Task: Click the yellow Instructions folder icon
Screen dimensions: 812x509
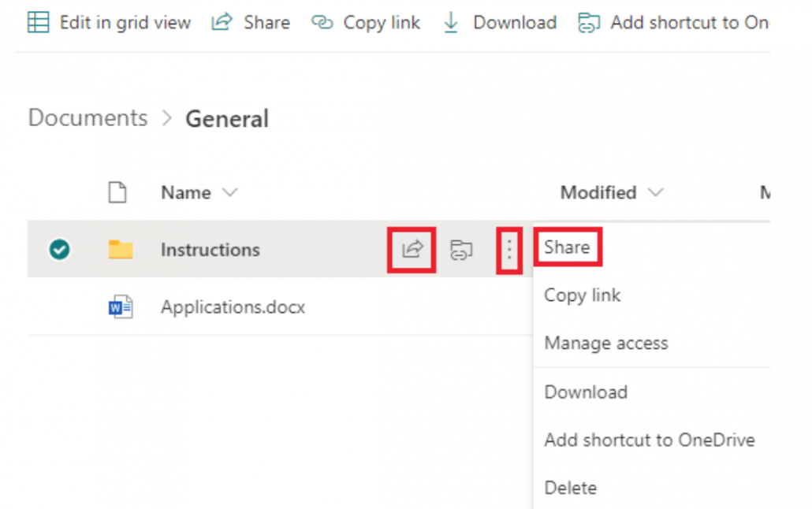Action: [x=121, y=250]
